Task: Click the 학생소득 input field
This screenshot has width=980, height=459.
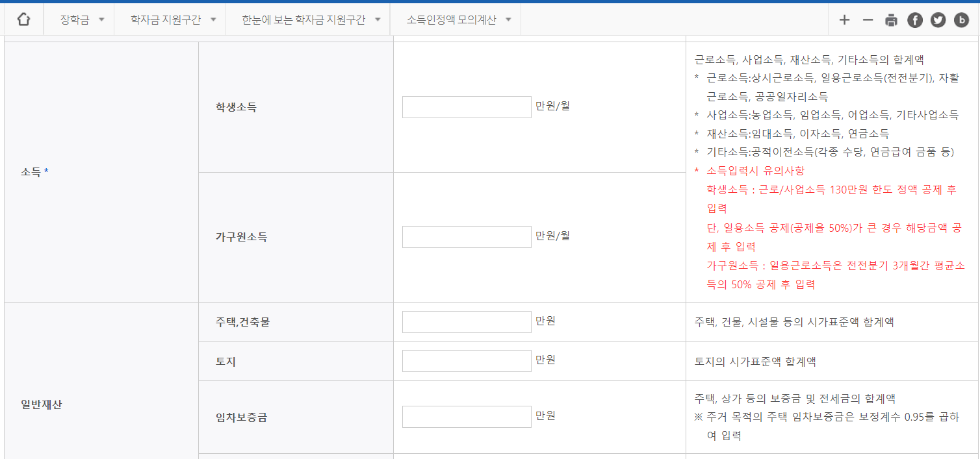Action: click(467, 106)
